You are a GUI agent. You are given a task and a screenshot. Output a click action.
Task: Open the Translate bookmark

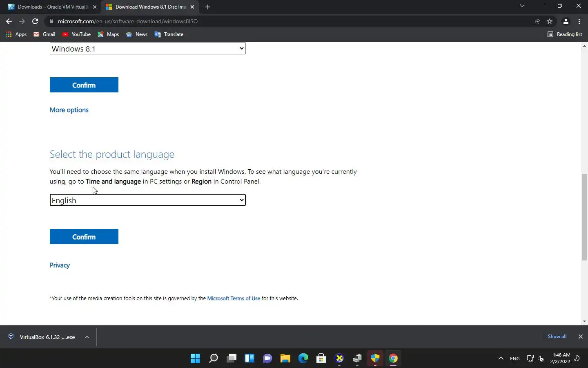coord(169,34)
